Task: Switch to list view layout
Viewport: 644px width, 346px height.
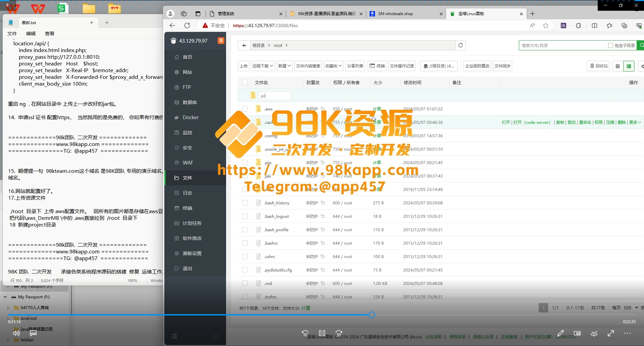Action: [629, 66]
